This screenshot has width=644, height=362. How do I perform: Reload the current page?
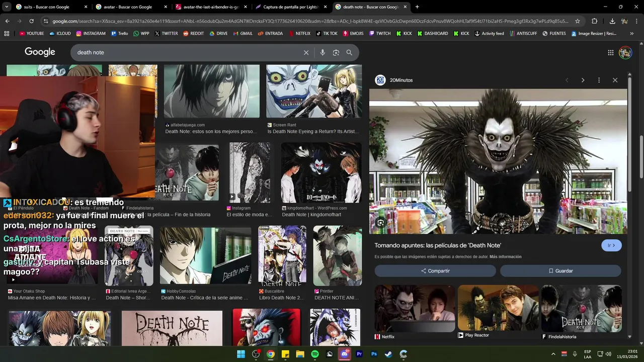pos(31,21)
